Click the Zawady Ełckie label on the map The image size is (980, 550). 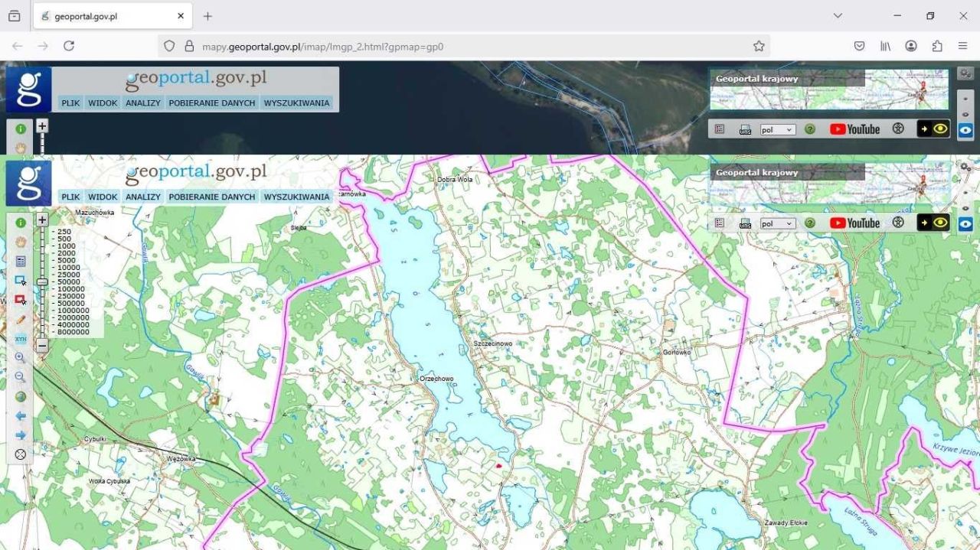click(x=786, y=522)
